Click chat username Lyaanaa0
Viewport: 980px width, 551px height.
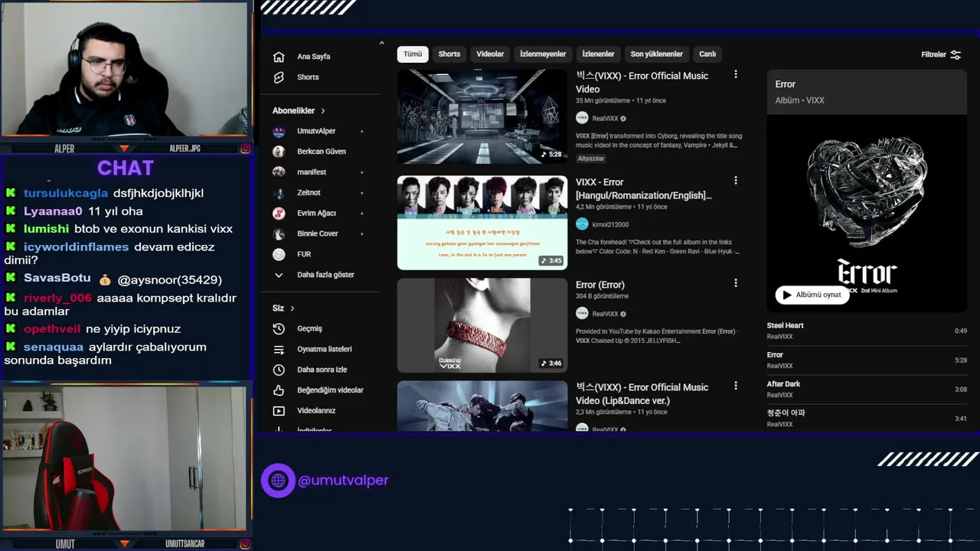coord(53,211)
